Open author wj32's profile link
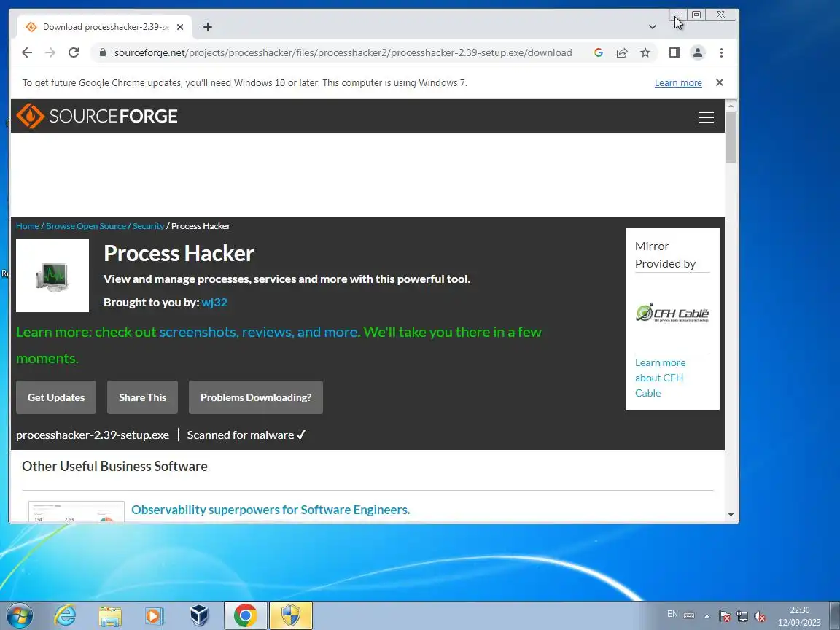The image size is (840, 630). click(214, 302)
